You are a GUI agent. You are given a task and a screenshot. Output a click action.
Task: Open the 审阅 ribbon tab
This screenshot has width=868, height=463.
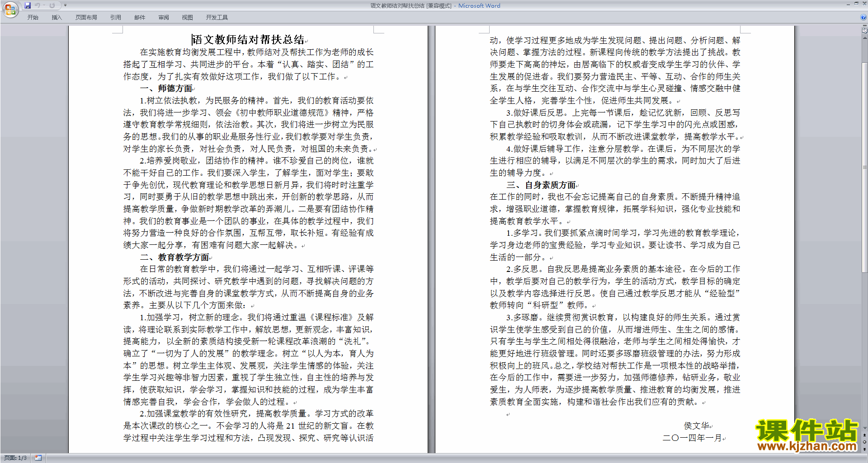pos(164,18)
